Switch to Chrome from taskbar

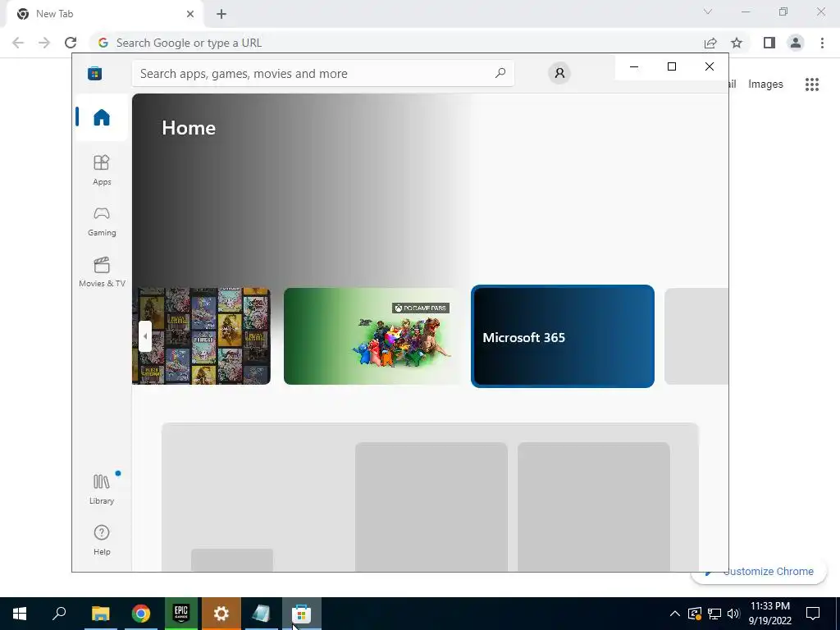141,614
